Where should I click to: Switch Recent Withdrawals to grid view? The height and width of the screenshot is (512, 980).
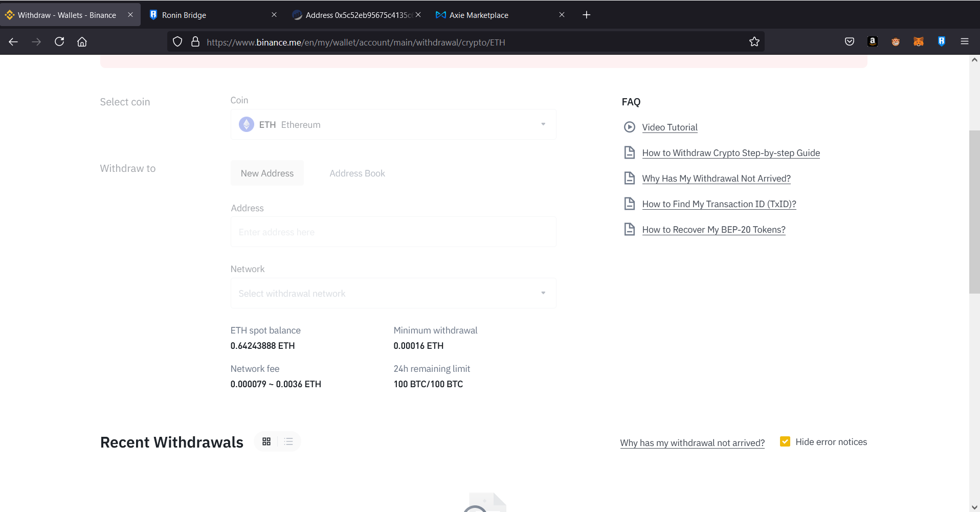click(x=266, y=441)
